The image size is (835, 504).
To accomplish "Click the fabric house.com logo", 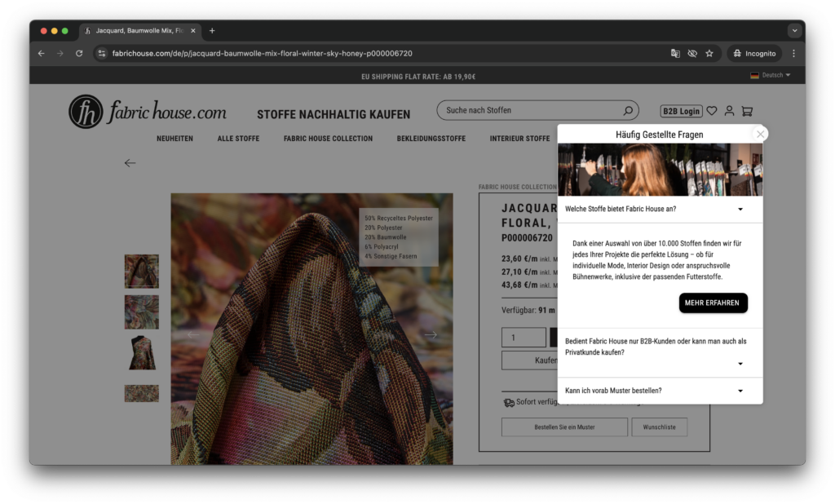I will pyautogui.click(x=148, y=112).
